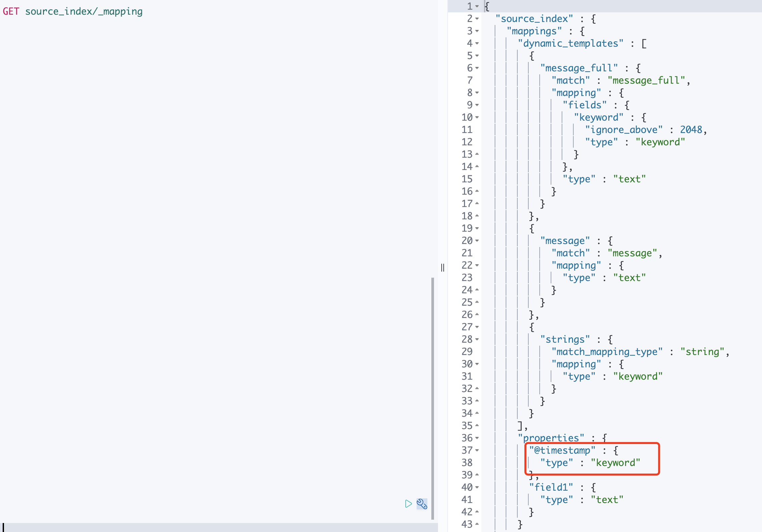The image size is (762, 532).
Task: Fold the "mappings" object on line 3
Action: click(477, 31)
